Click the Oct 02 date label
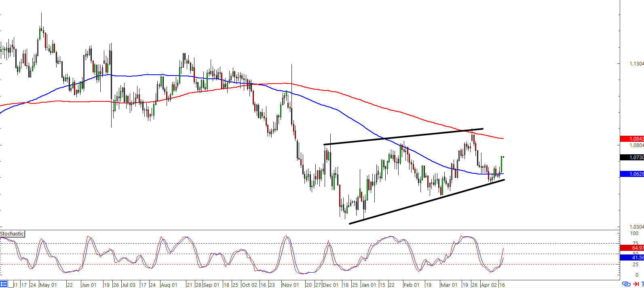 click(x=249, y=285)
